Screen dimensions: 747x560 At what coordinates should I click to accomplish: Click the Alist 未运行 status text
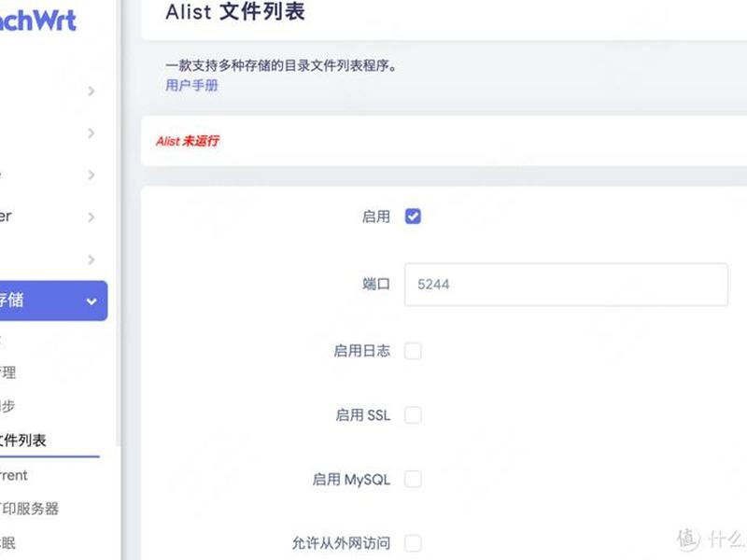coord(188,141)
